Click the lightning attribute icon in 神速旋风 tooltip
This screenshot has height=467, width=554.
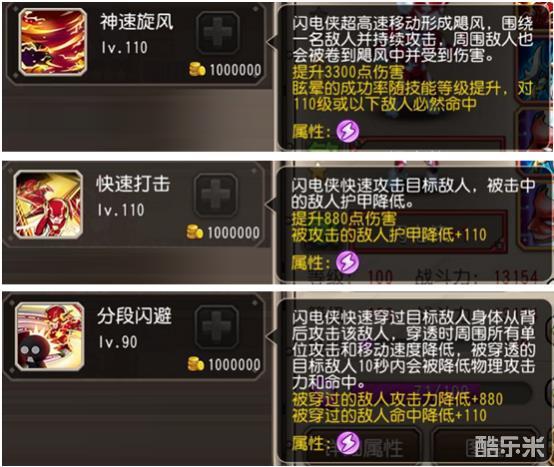(348, 131)
